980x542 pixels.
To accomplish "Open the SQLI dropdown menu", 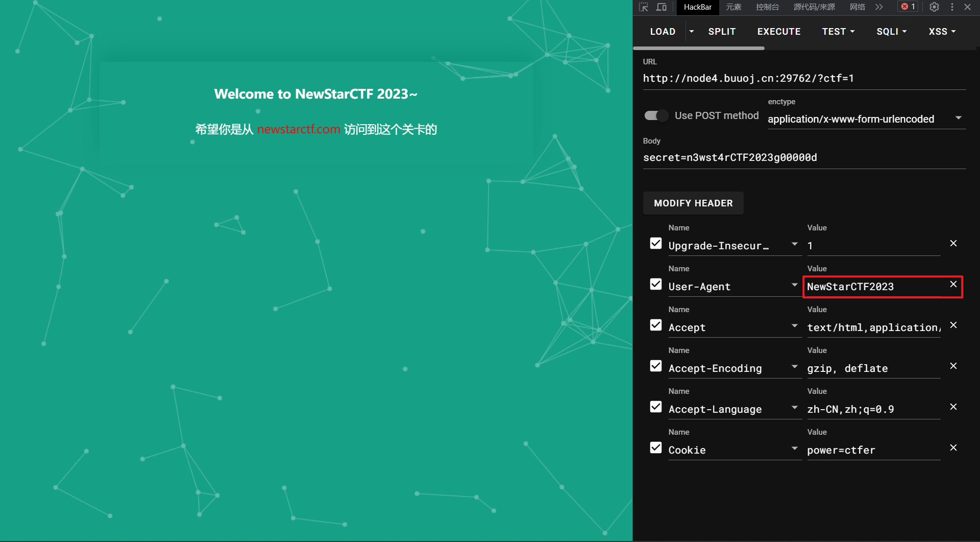I will pyautogui.click(x=891, y=32).
